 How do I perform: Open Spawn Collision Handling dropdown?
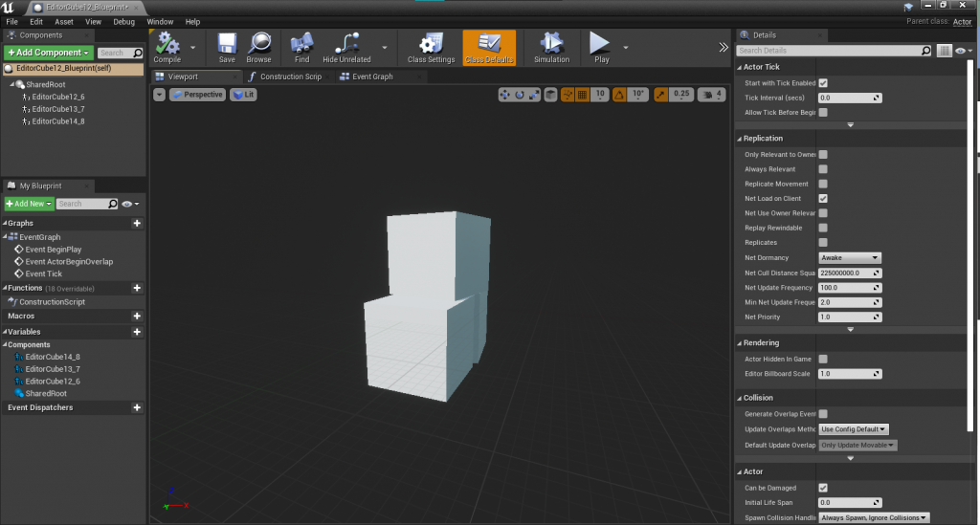(x=875, y=517)
